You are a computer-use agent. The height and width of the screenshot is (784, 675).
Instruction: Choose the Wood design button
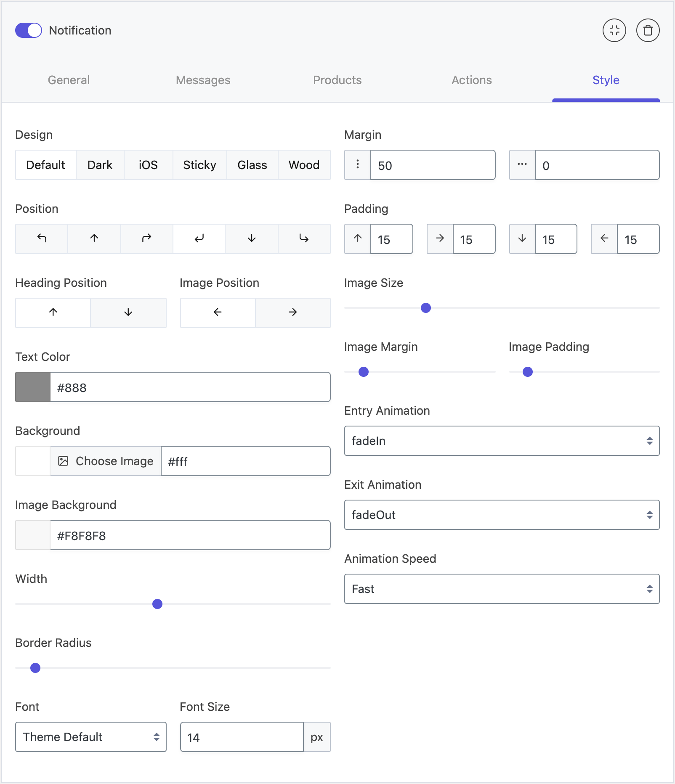(304, 165)
